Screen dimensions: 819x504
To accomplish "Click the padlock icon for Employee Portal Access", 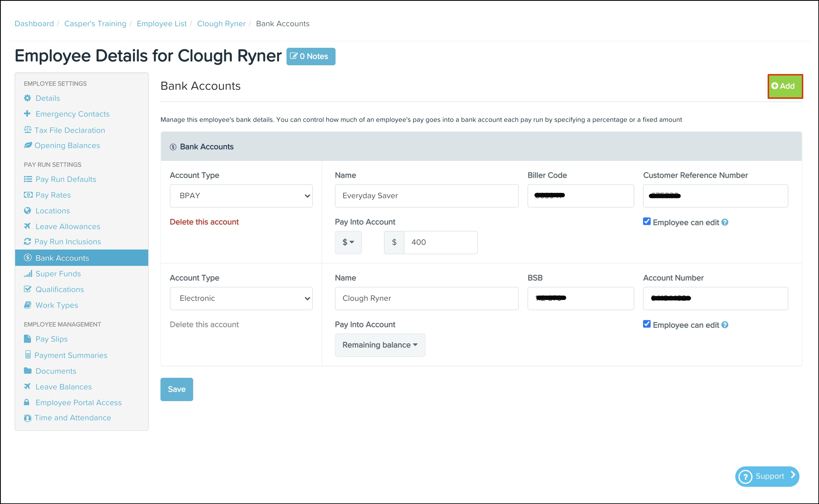I will pos(27,402).
